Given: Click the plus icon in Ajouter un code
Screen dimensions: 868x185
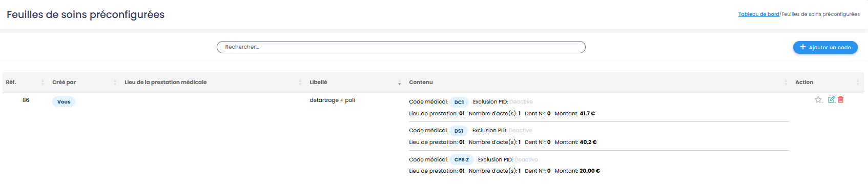Looking at the screenshot, I should [803, 47].
